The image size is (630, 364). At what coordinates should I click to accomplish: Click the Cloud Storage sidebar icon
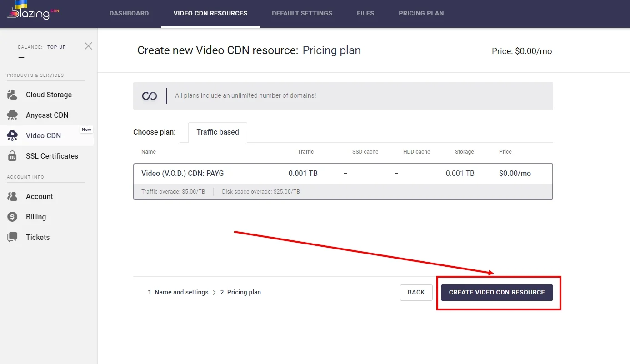[x=12, y=95]
